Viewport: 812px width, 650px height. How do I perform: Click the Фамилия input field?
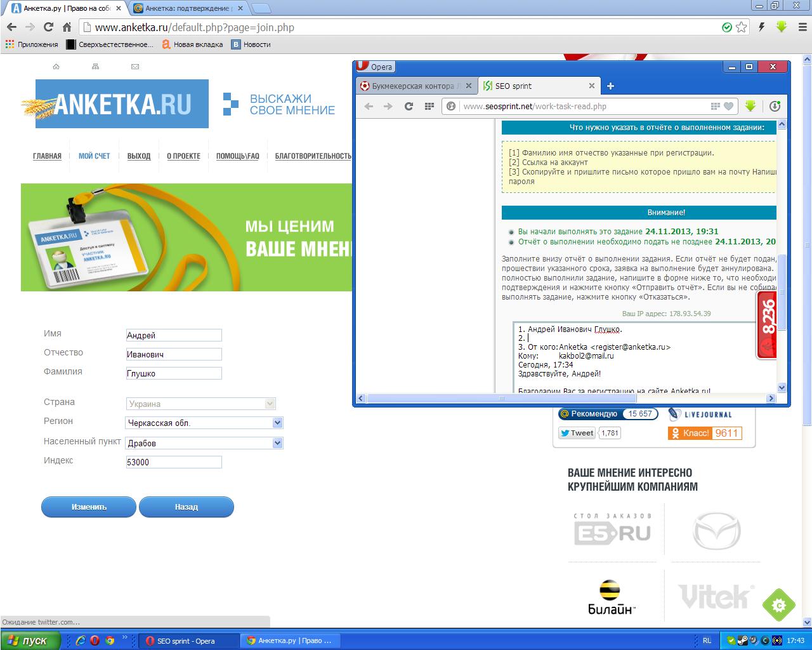174,373
